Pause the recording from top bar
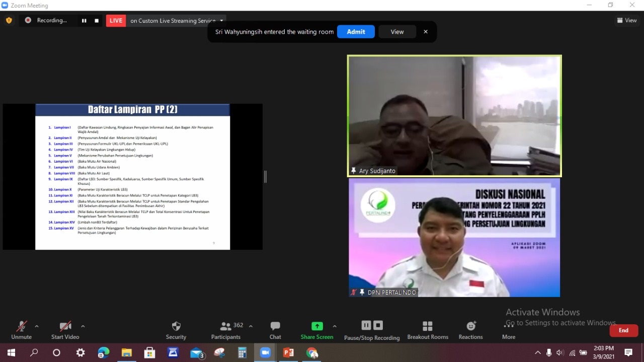Image resolution: width=644 pixels, height=362 pixels. pyautogui.click(x=84, y=21)
